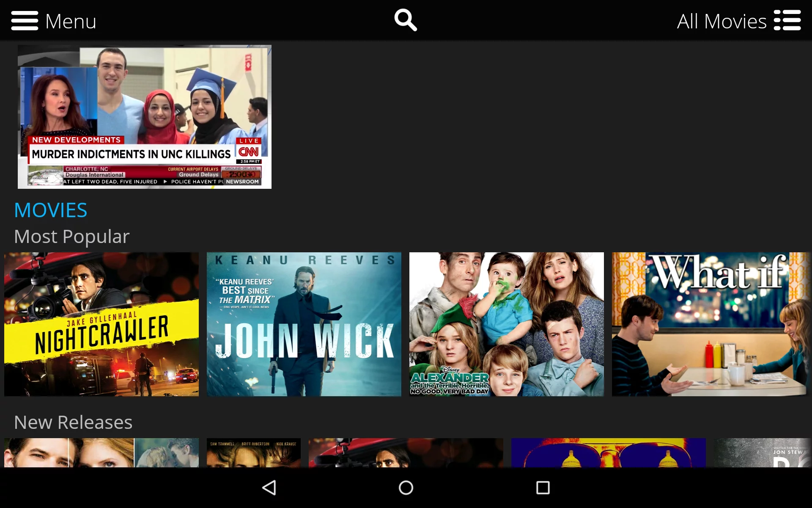Open the hamburger Menu icon
Viewport: 812px width, 508px height.
(x=25, y=20)
